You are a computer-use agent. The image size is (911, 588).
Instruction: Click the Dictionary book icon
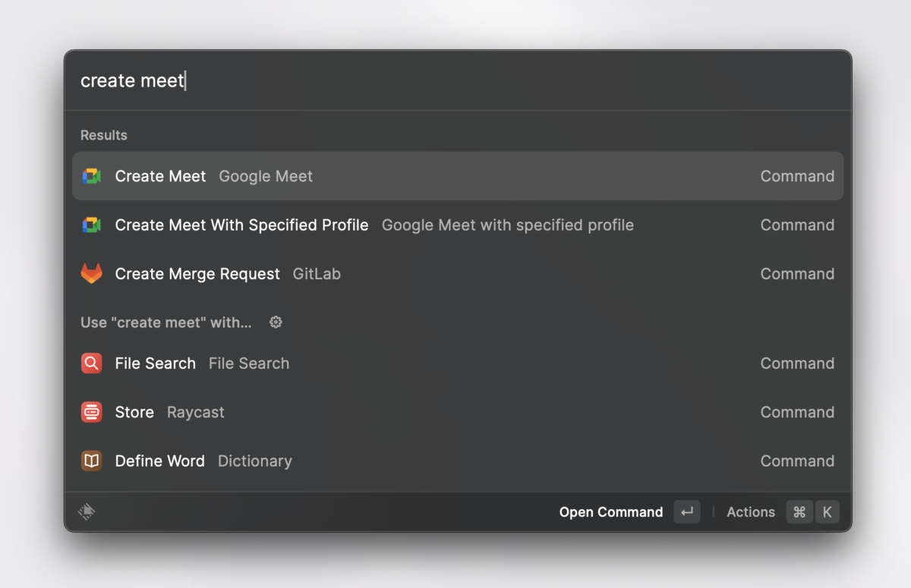91,461
